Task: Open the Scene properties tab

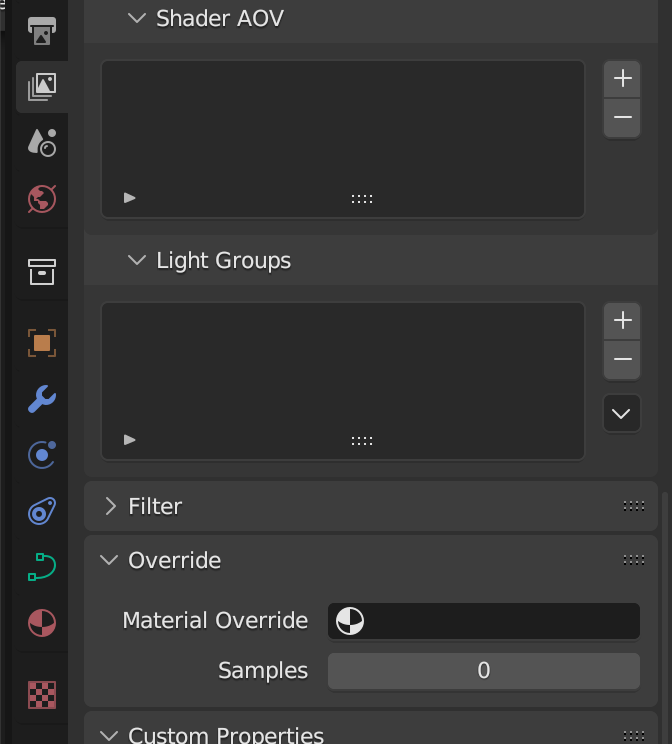Action: pos(42,142)
